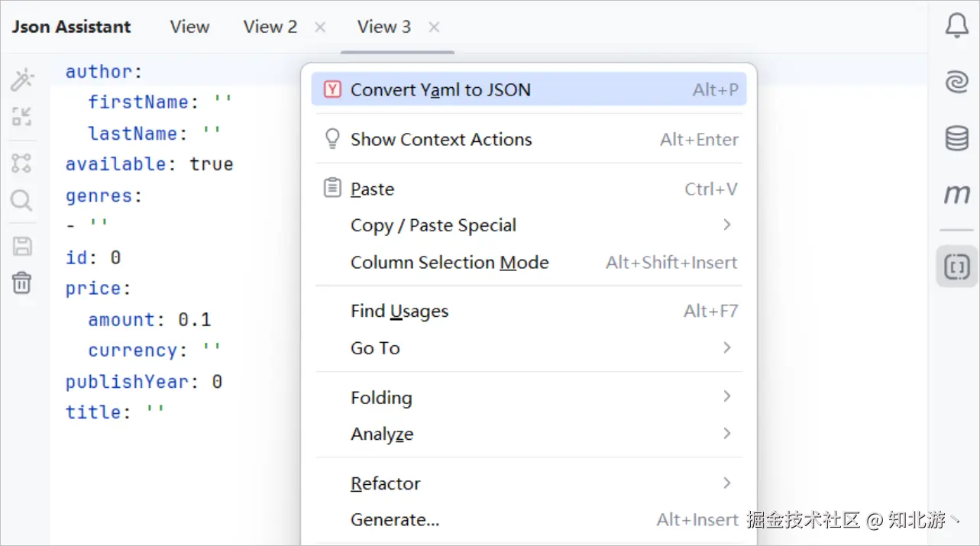Viewport: 980px width, 546px height.
Task: Open the Maven tool window
Action: click(x=956, y=194)
